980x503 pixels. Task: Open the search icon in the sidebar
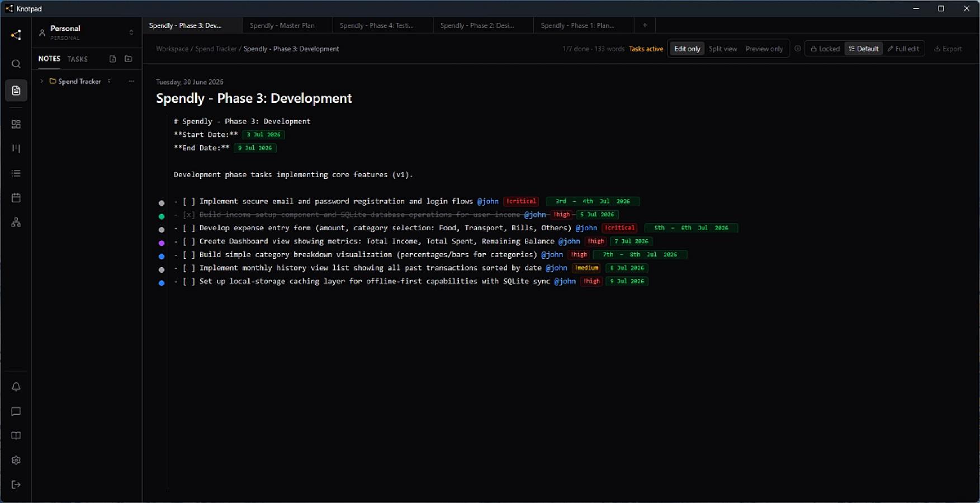(16, 64)
